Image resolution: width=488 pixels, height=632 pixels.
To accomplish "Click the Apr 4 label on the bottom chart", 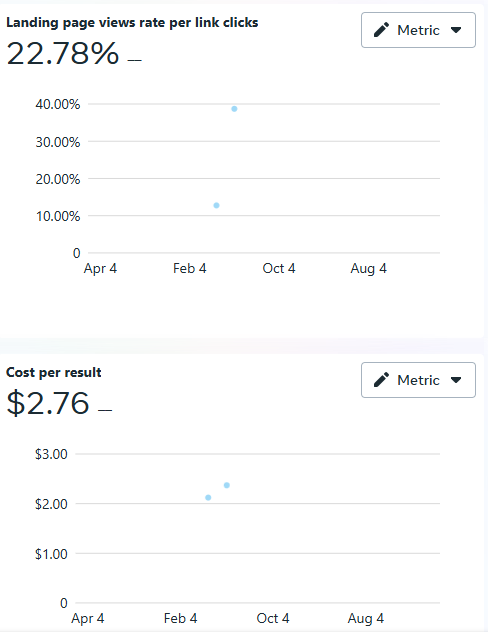I will pos(88,618).
